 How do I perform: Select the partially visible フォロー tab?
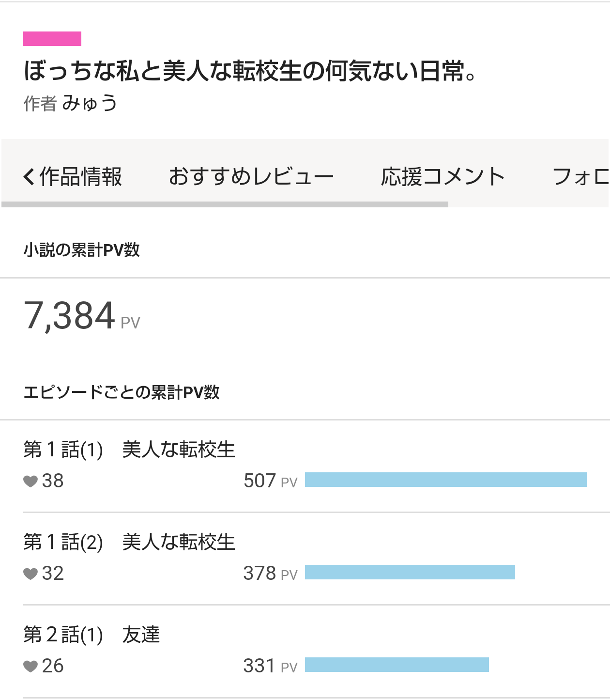(580, 176)
